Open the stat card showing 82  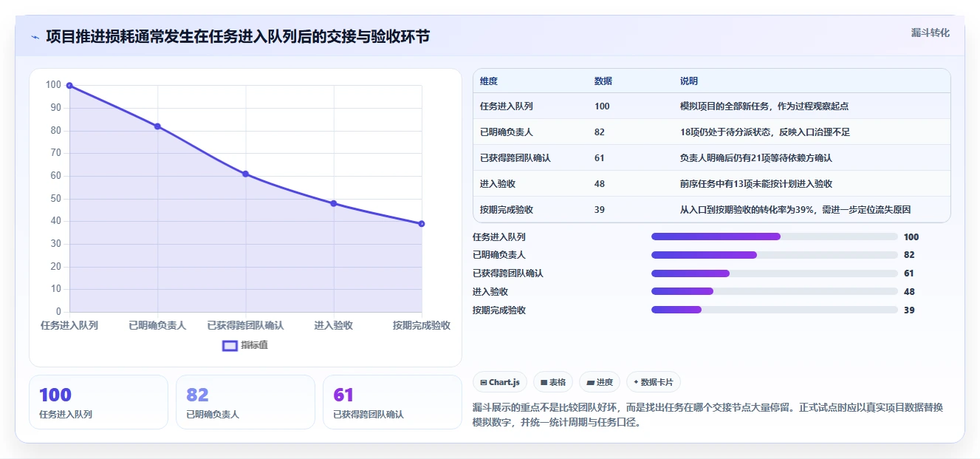click(x=245, y=402)
